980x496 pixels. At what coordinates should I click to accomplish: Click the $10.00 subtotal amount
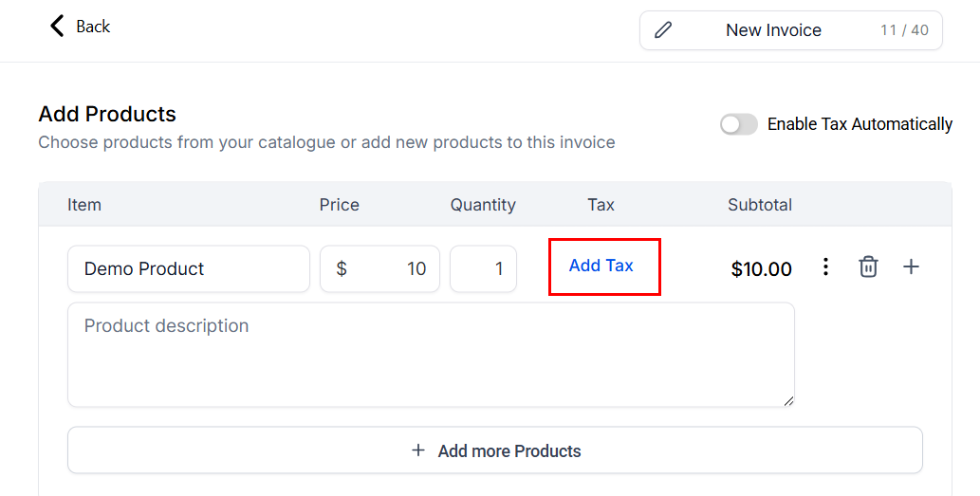pos(761,269)
